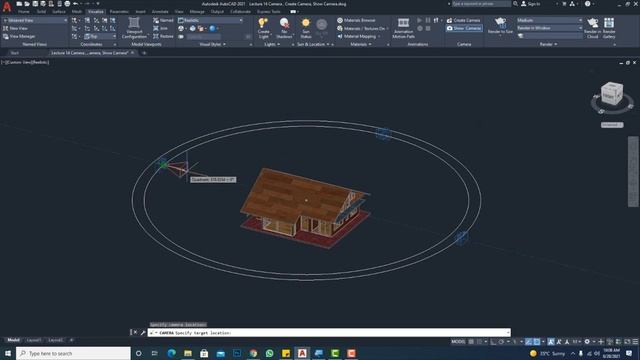Toggle MODEL space button in status bar
The height and width of the screenshot is (360, 640).
[458, 342]
